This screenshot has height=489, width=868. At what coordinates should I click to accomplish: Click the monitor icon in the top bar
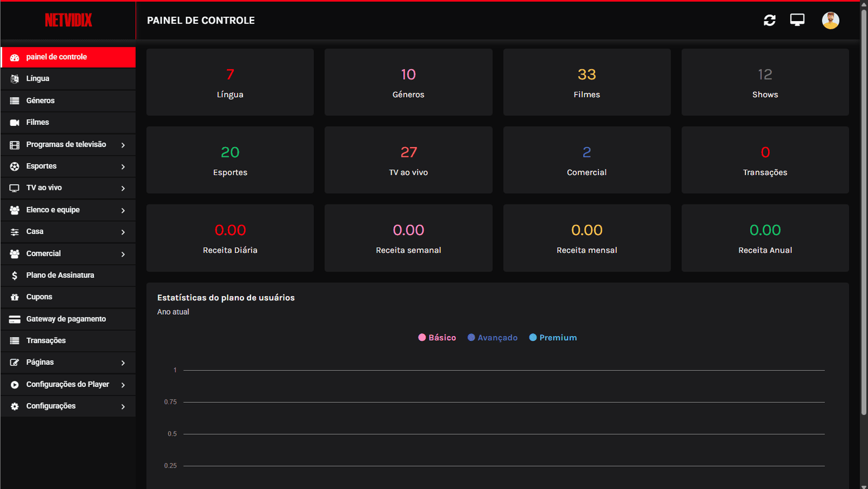797,20
